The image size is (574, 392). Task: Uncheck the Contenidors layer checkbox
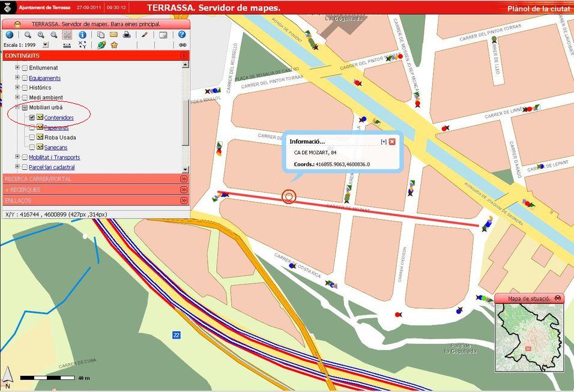[x=32, y=118]
